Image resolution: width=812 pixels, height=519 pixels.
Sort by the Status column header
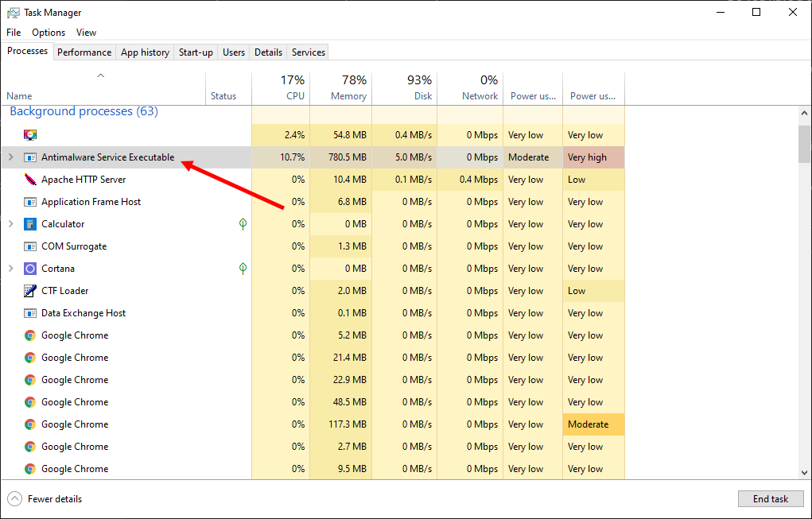click(229, 88)
